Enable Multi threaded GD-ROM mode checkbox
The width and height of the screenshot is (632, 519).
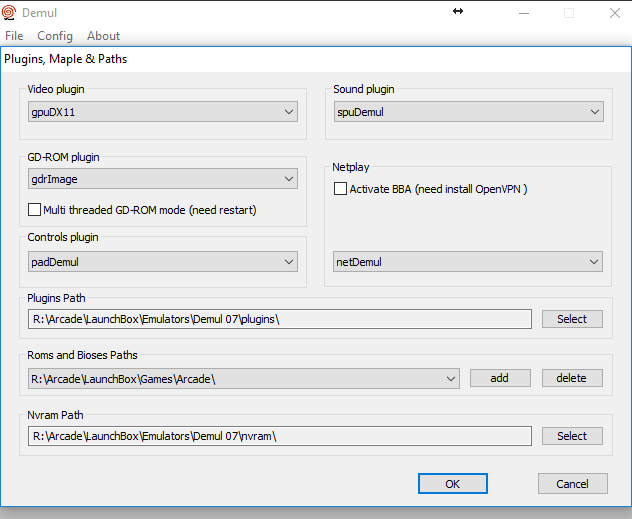pos(34,210)
